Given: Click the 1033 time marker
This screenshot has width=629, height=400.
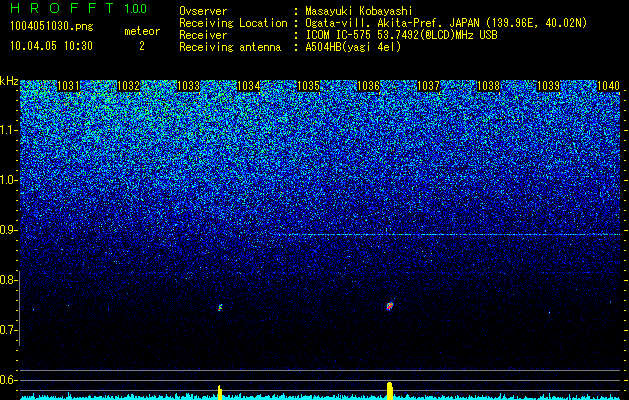Looking at the screenshot, I should pos(189,86).
